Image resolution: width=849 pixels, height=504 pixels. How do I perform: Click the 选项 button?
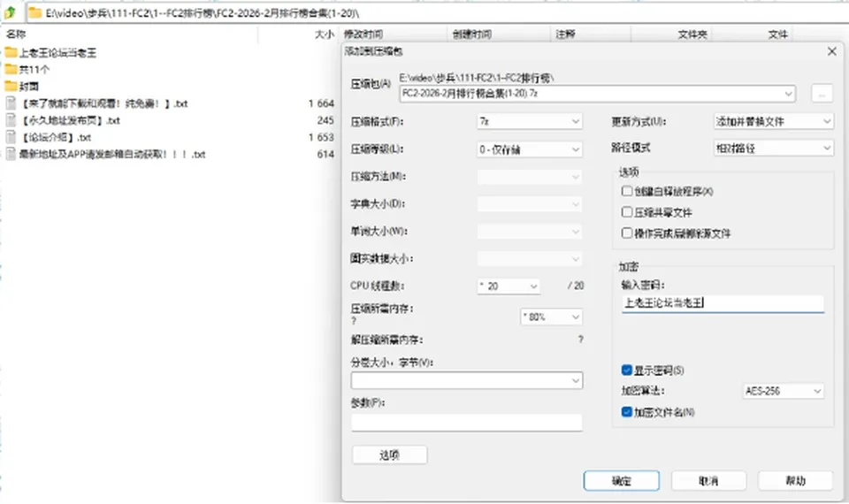pyautogui.click(x=389, y=454)
